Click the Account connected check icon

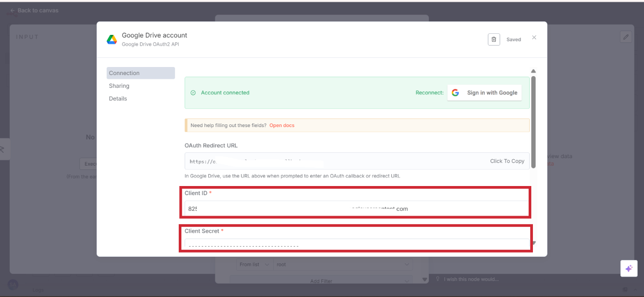(x=193, y=93)
